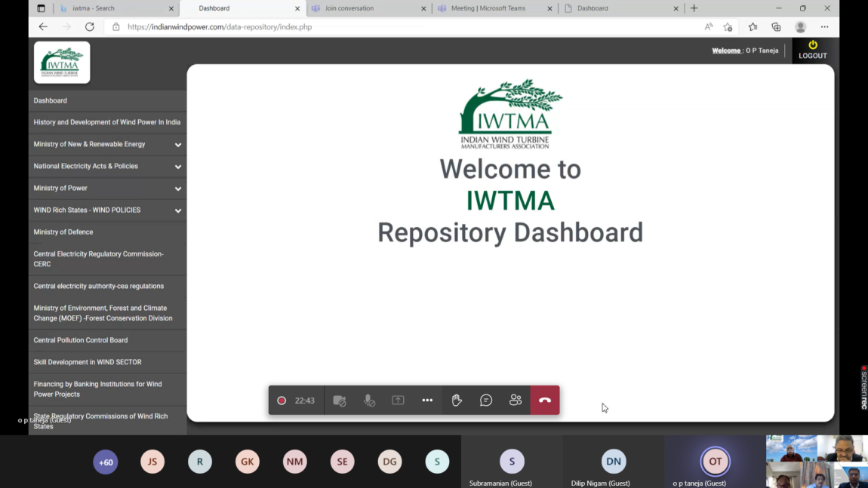Click the share content tray icon
This screenshot has height=488, width=868.
pos(398,401)
